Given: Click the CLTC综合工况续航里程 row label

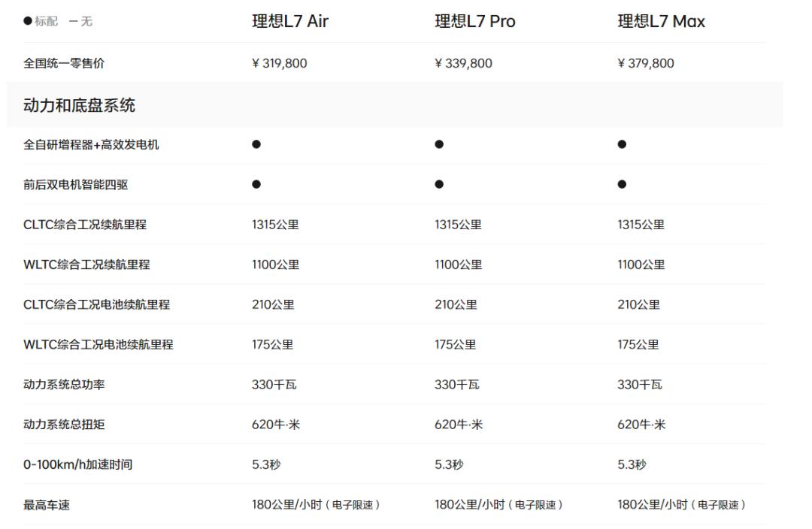Looking at the screenshot, I should pos(85,225).
